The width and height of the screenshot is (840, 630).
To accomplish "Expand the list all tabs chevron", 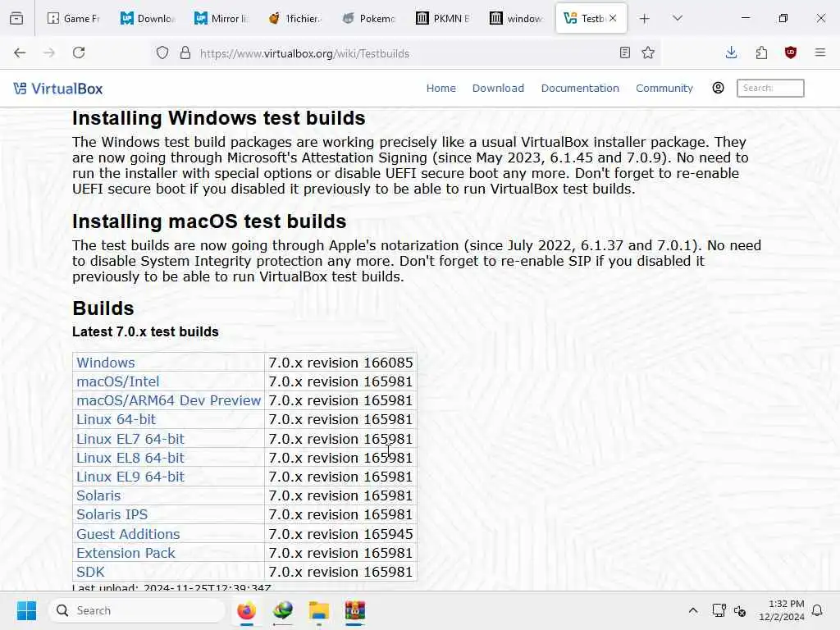I will point(678,18).
